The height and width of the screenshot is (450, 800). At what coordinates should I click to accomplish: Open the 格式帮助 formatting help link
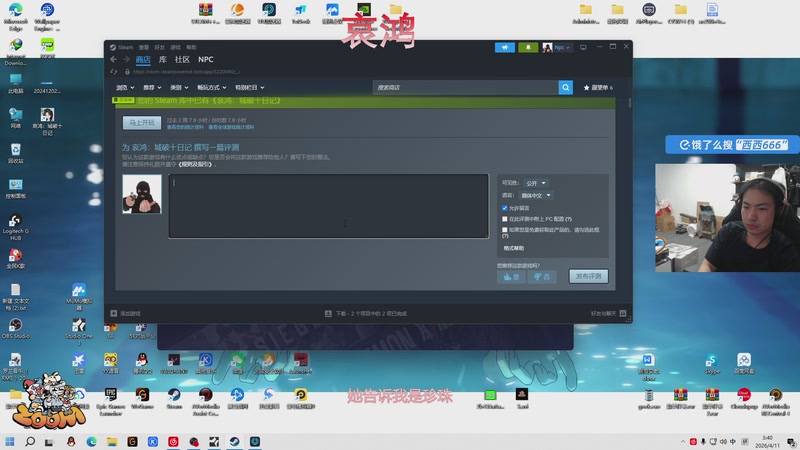(x=514, y=248)
